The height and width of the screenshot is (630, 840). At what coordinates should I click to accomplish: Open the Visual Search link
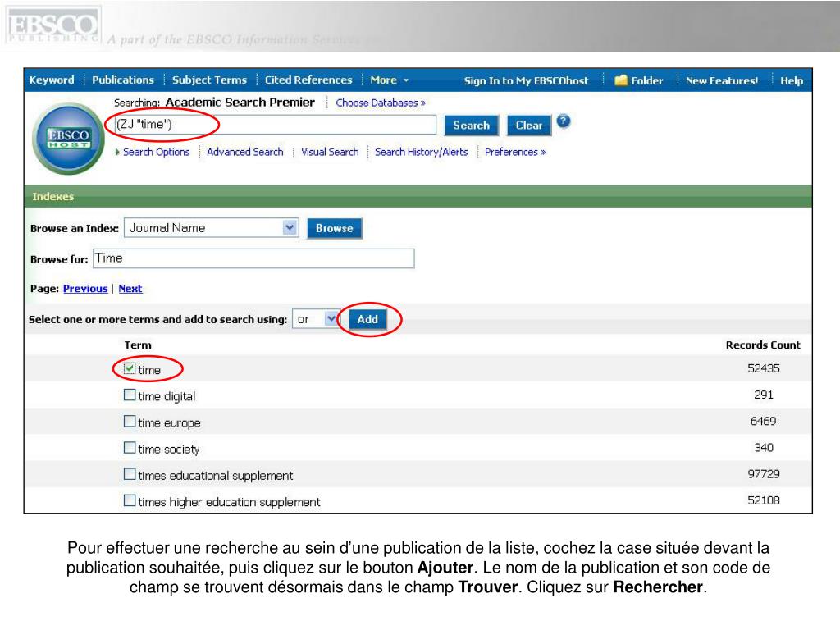(x=330, y=152)
